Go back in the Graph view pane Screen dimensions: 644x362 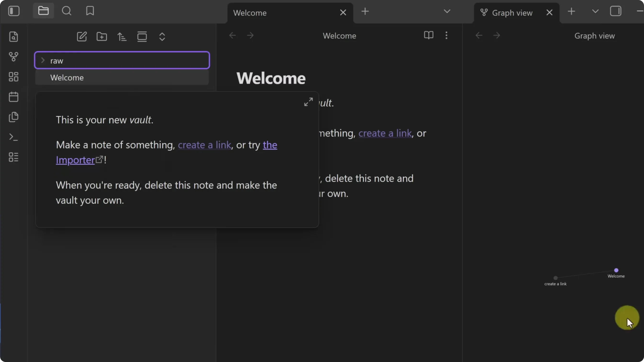point(479,35)
